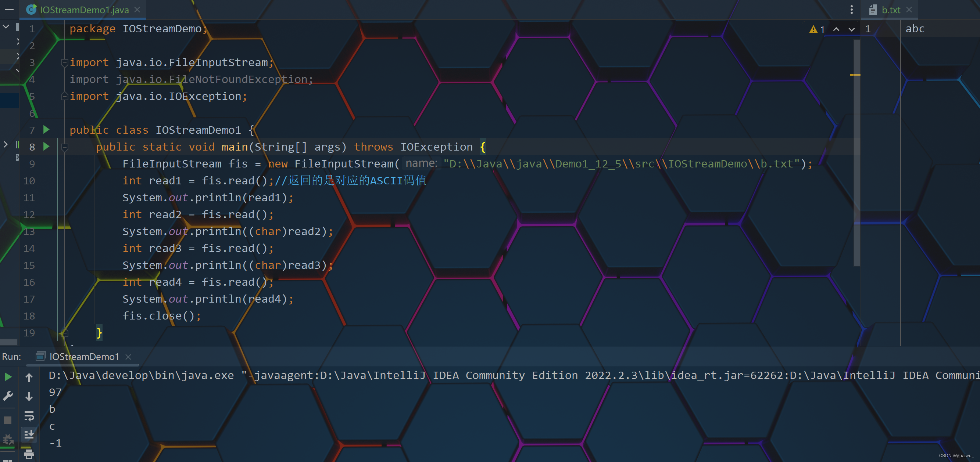
Task: Click the Chinese ASCII comment on line 10
Action: pos(350,180)
